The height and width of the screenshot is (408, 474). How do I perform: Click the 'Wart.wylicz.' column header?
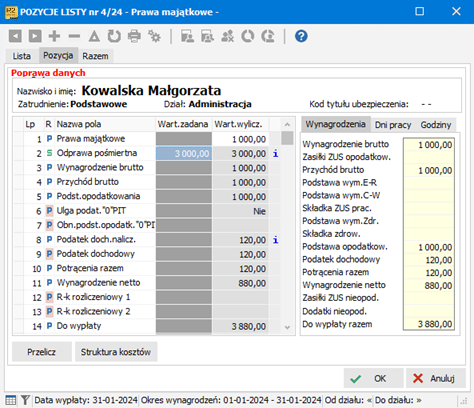241,124
